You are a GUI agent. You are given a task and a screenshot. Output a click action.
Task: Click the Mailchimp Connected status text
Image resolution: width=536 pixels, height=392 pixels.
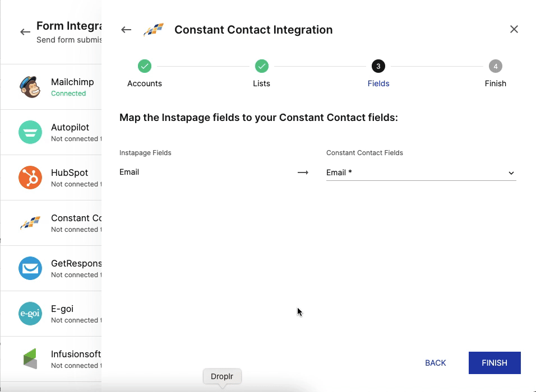pyautogui.click(x=68, y=94)
